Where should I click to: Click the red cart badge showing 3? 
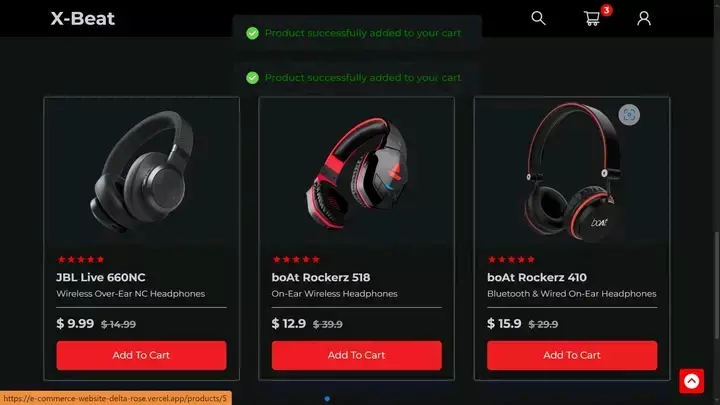click(x=607, y=10)
